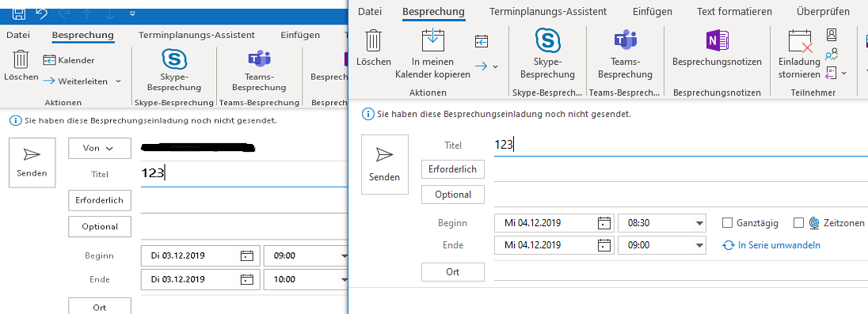Open the Text formatieren tab

(734, 11)
